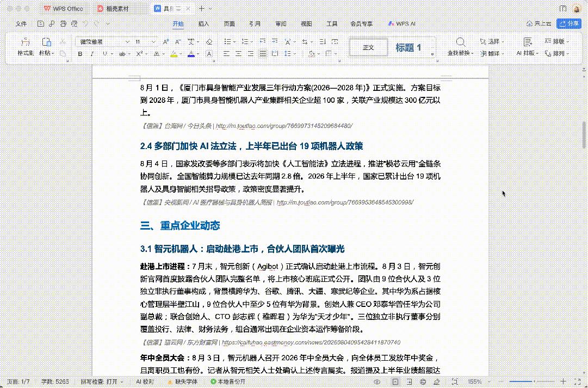This screenshot has width=588, height=388.
Task: Open the toutiao link in 台海网 source line
Action: pyautogui.click(x=284, y=126)
